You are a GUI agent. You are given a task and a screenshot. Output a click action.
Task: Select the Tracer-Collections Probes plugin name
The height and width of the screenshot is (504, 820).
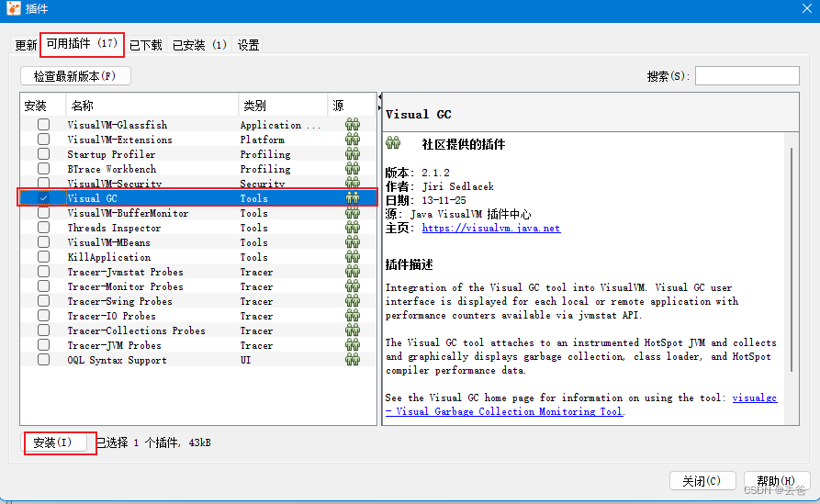(x=136, y=330)
